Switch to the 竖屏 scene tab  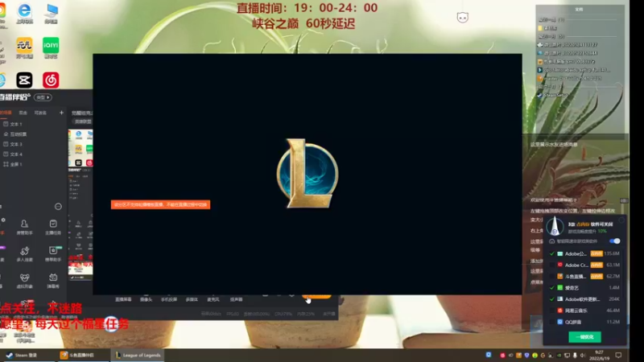click(23, 113)
